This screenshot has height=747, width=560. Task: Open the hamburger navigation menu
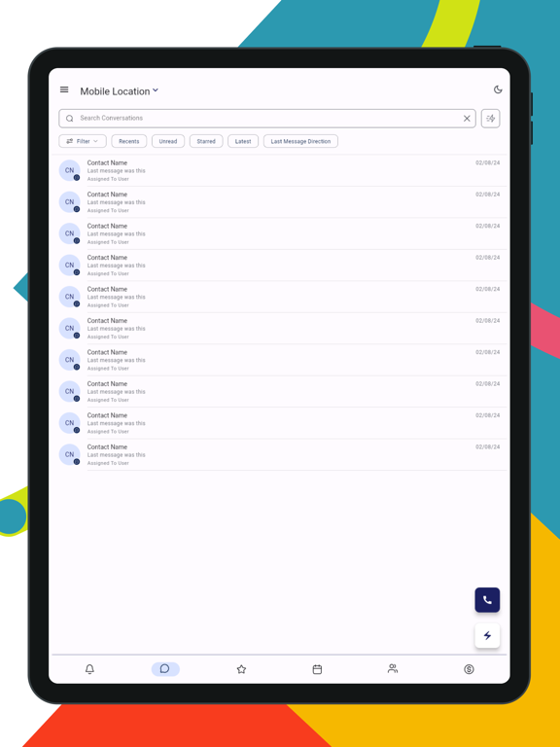click(64, 89)
